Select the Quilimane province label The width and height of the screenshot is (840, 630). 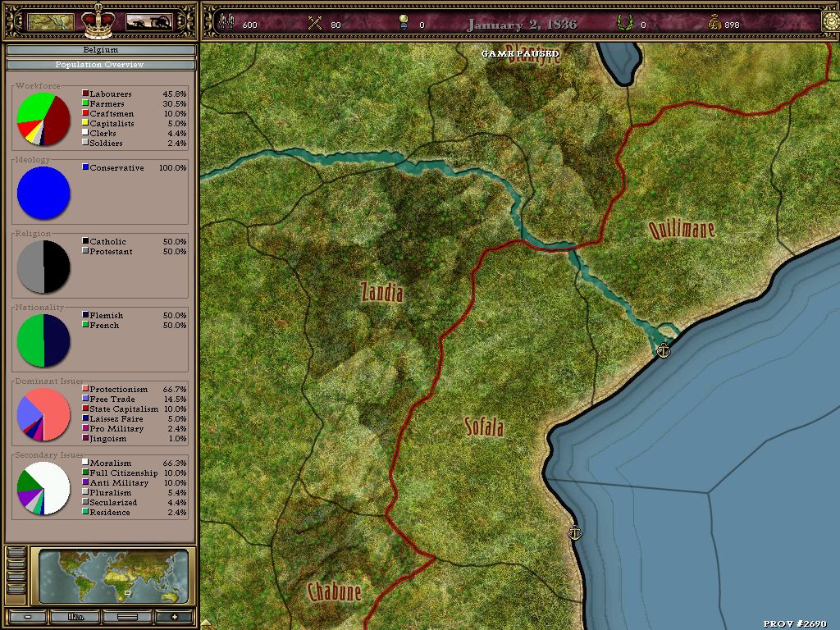[682, 229]
